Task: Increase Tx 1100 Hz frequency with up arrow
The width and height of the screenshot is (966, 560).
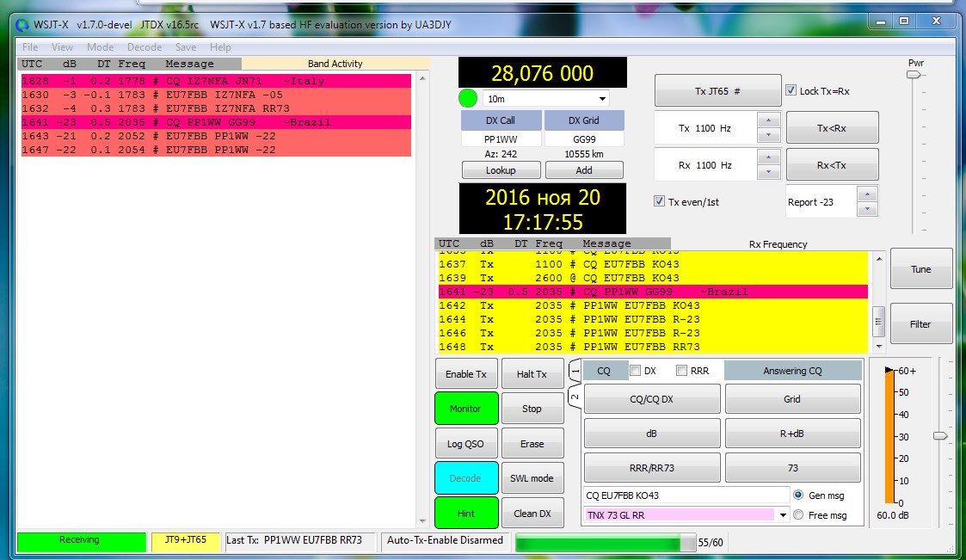Action: point(768,120)
